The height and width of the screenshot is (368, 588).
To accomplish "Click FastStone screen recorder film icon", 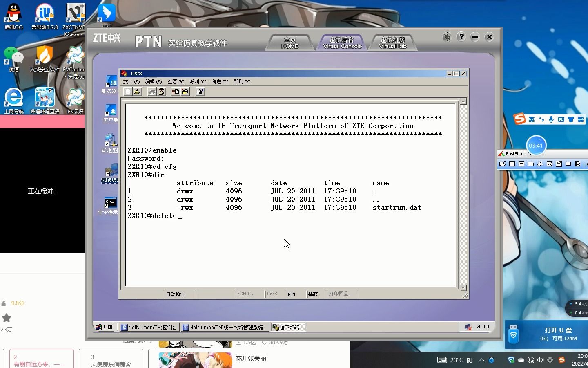I will pyautogui.click(x=578, y=164).
